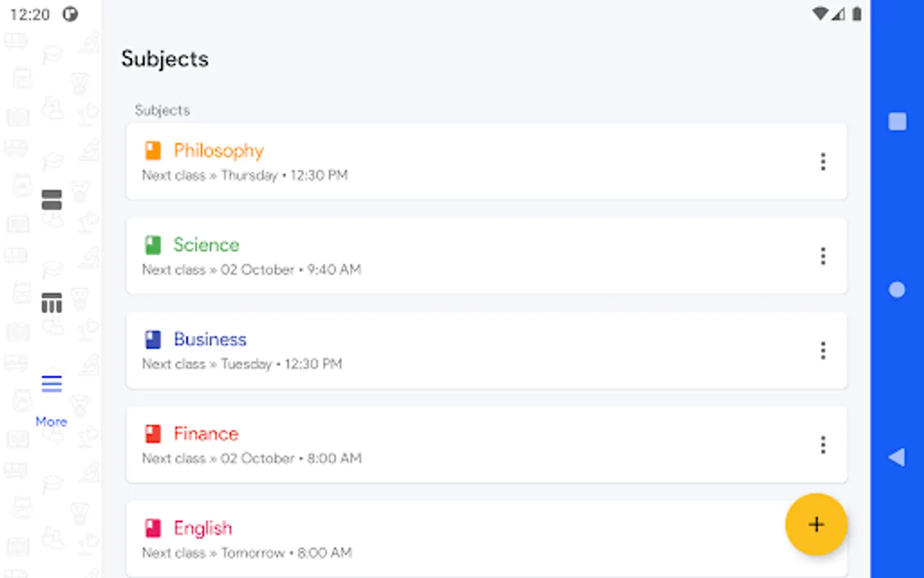Viewport: 924px width, 578px height.
Task: Select the English subject title
Action: (203, 528)
